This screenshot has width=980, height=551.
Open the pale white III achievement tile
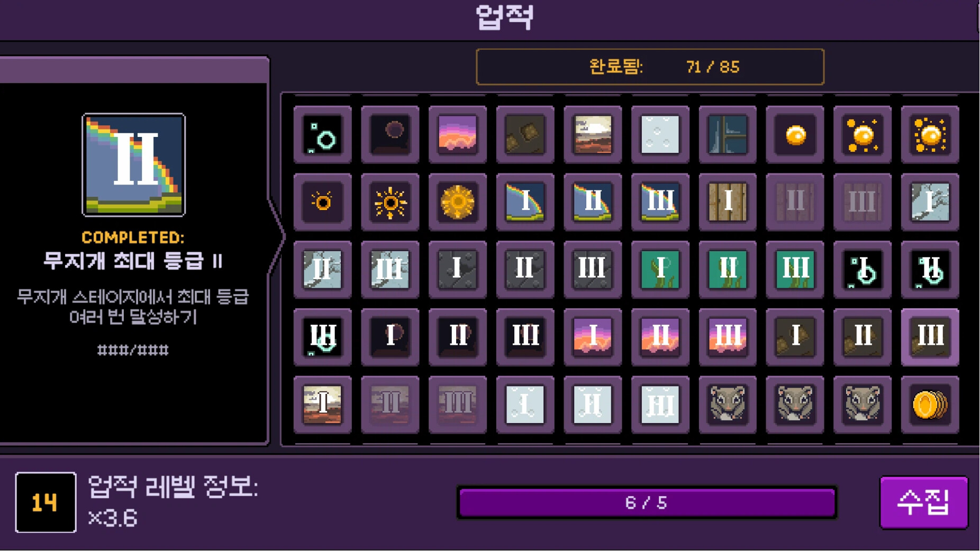point(660,405)
